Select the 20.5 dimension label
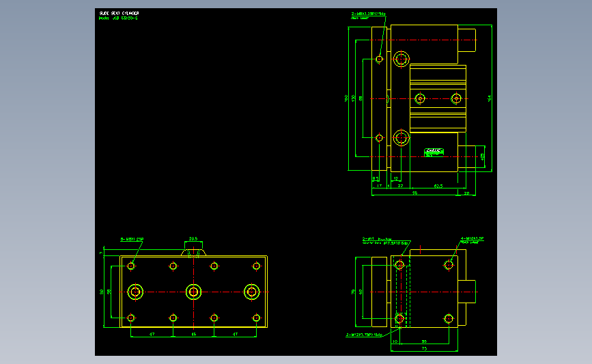This screenshot has height=364, width=592. (193, 239)
